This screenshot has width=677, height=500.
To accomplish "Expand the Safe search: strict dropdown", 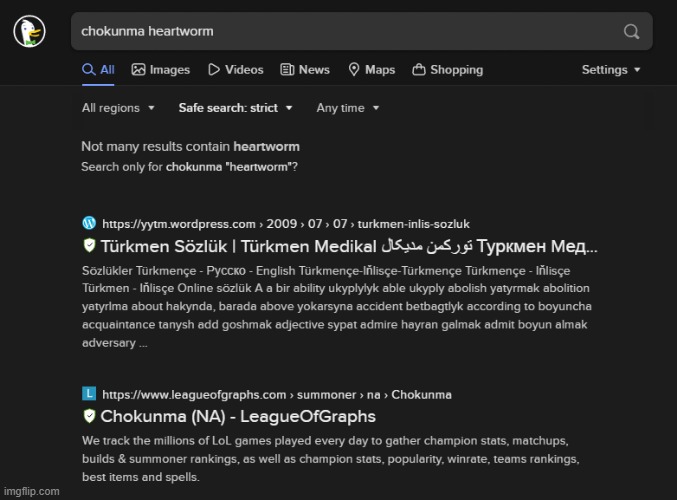I will [235, 108].
